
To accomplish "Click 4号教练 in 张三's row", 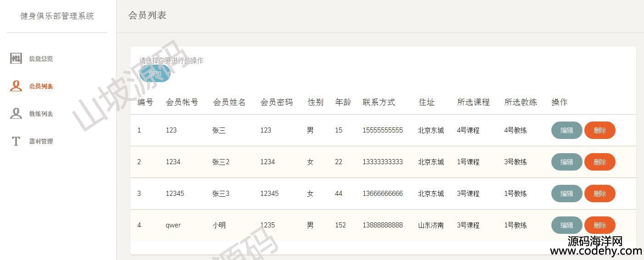I will (x=516, y=130).
